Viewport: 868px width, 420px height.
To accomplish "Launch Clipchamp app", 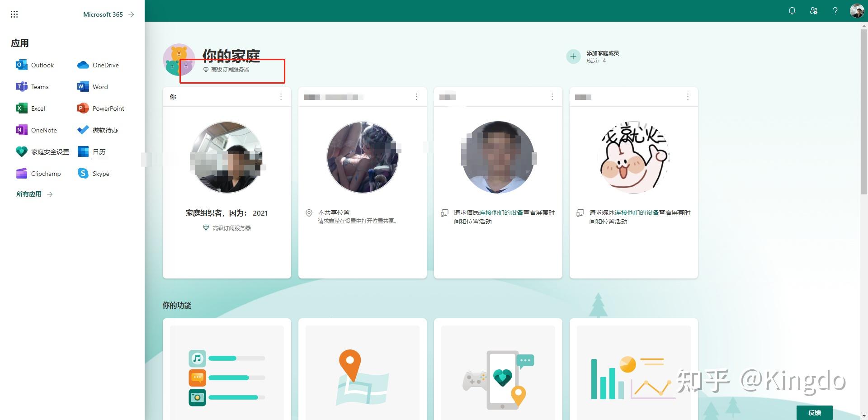I will (x=38, y=174).
